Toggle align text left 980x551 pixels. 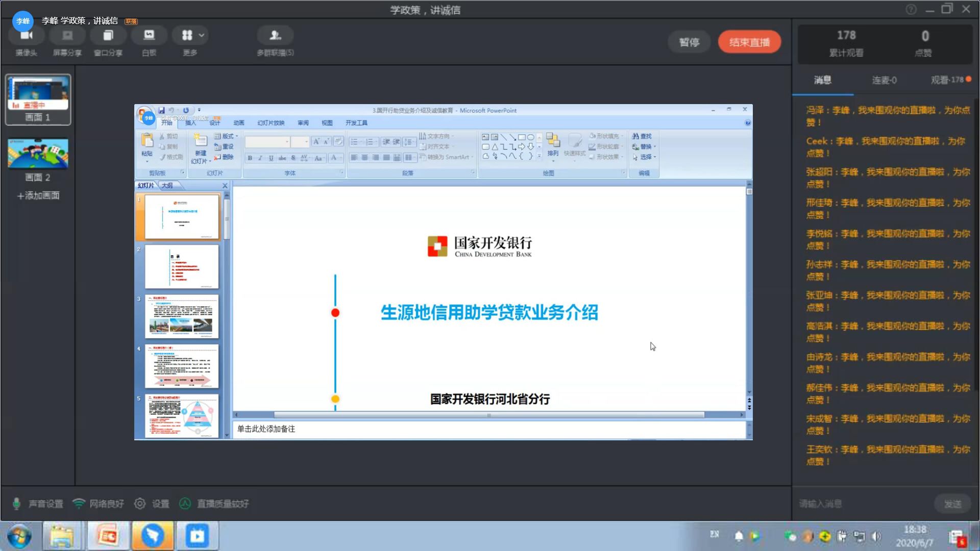354,158
